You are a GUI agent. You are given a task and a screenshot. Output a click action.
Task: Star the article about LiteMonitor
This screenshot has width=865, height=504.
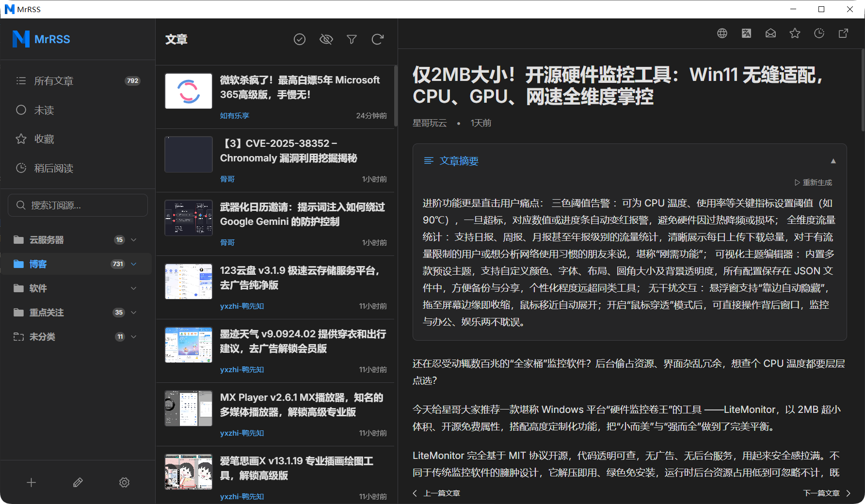tap(795, 33)
